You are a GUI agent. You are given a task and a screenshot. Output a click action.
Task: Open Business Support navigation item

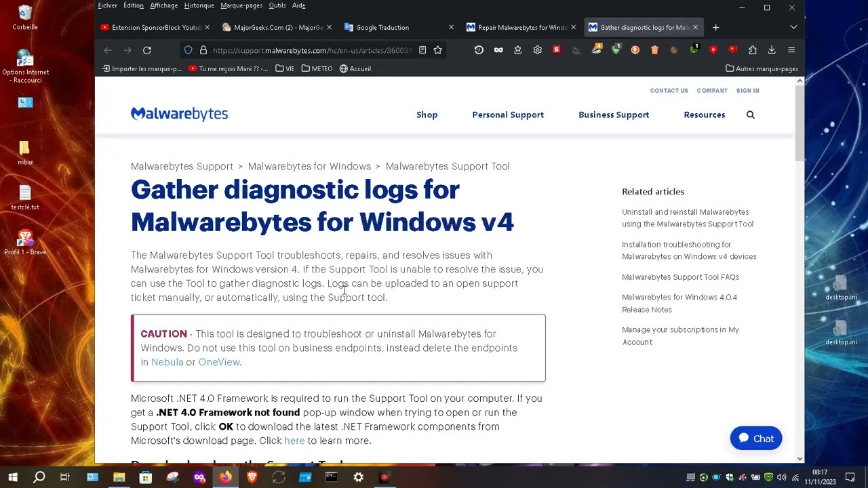coord(614,115)
